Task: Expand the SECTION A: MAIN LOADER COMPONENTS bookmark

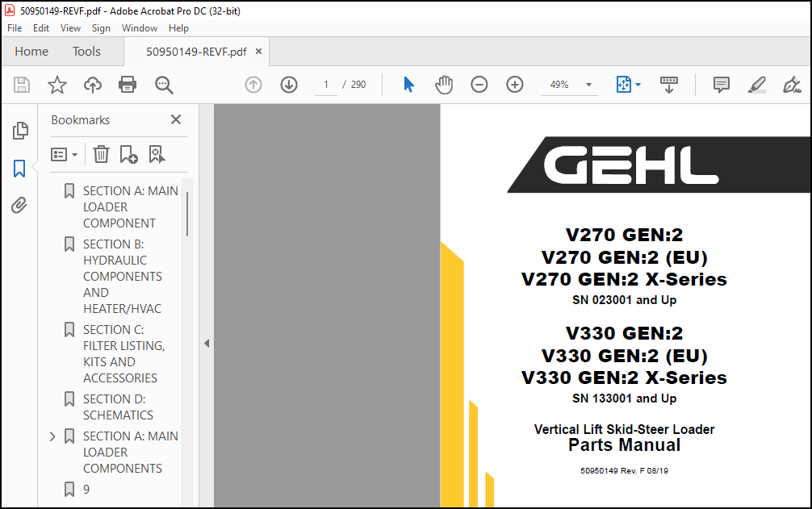Action: [52, 436]
